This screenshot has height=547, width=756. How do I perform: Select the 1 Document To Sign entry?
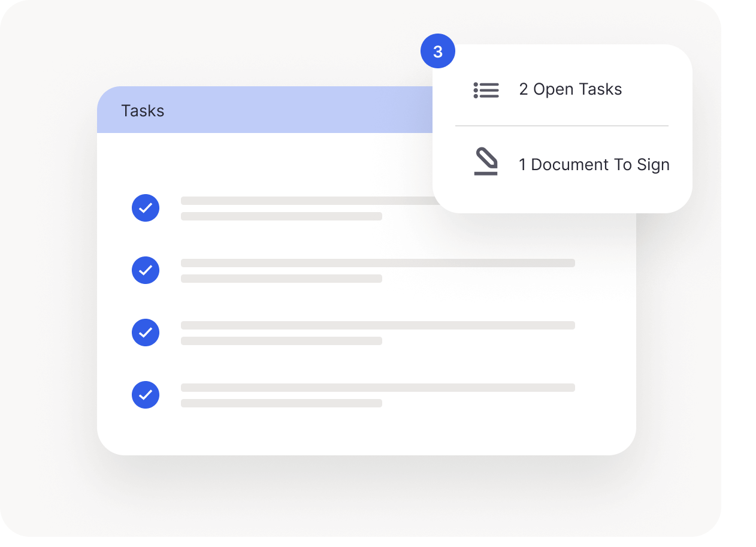pyautogui.click(x=594, y=165)
